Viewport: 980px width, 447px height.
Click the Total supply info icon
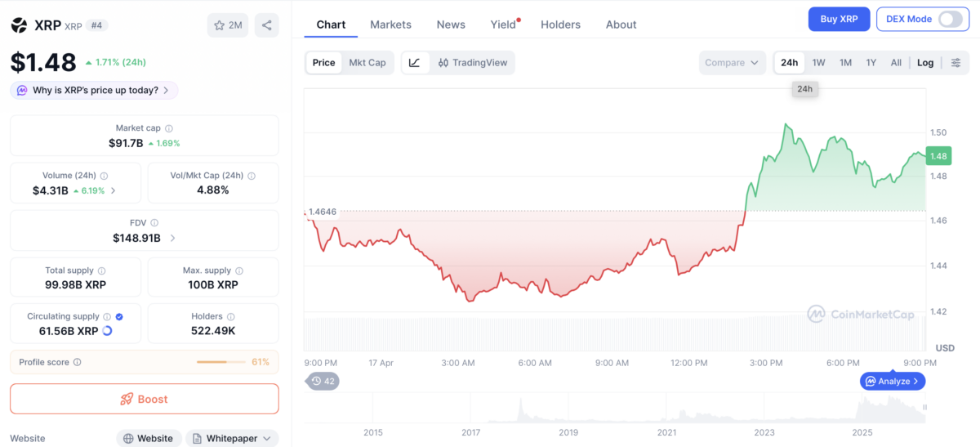tap(102, 270)
